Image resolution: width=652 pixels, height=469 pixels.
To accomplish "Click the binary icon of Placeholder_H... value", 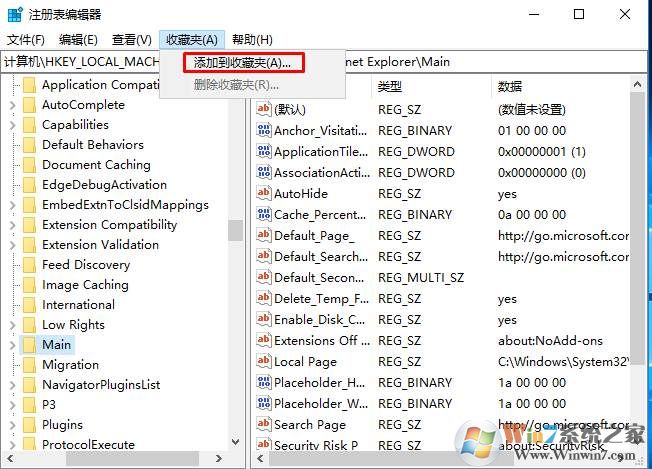I will click(x=264, y=382).
